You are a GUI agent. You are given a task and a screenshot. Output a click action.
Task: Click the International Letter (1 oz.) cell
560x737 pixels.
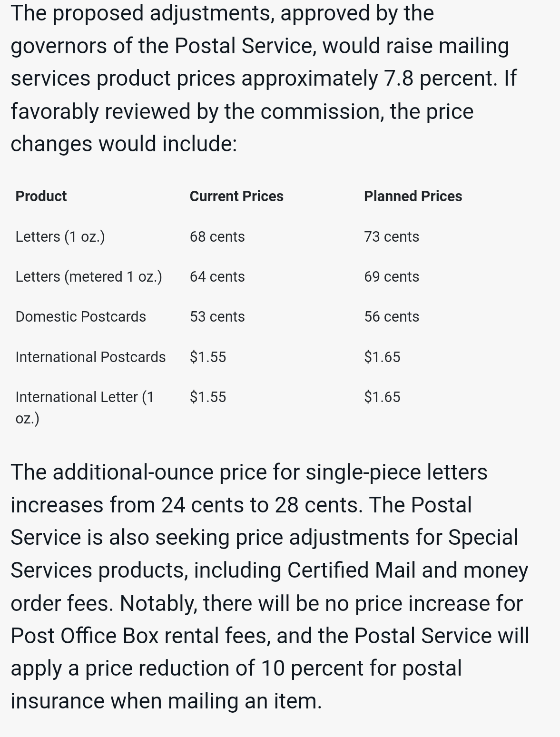point(85,407)
